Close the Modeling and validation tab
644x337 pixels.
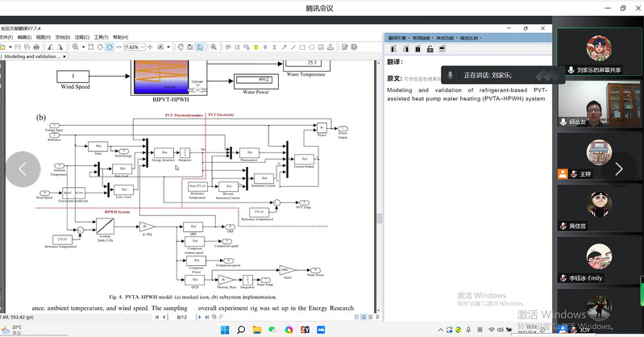click(x=64, y=56)
